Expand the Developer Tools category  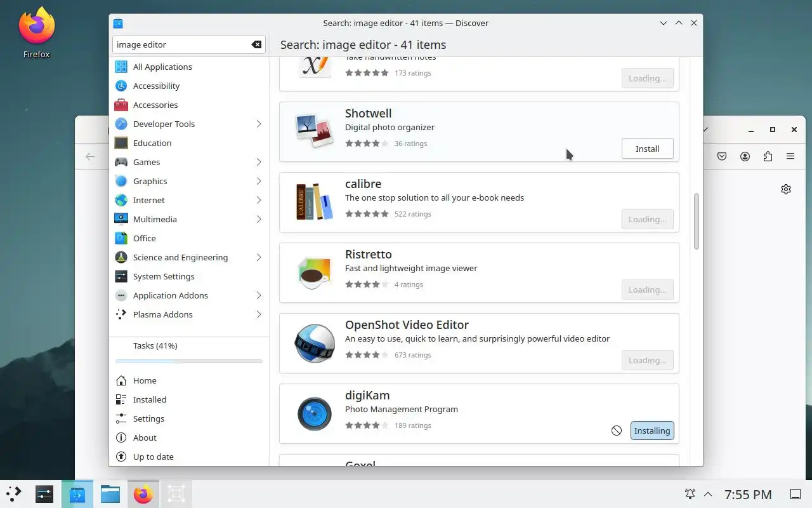[x=259, y=124]
